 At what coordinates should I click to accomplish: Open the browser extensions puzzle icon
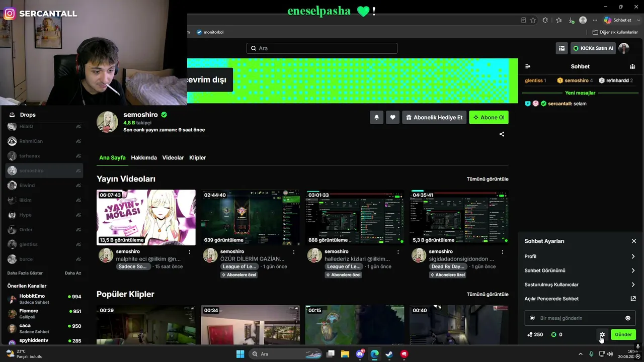tap(545, 20)
